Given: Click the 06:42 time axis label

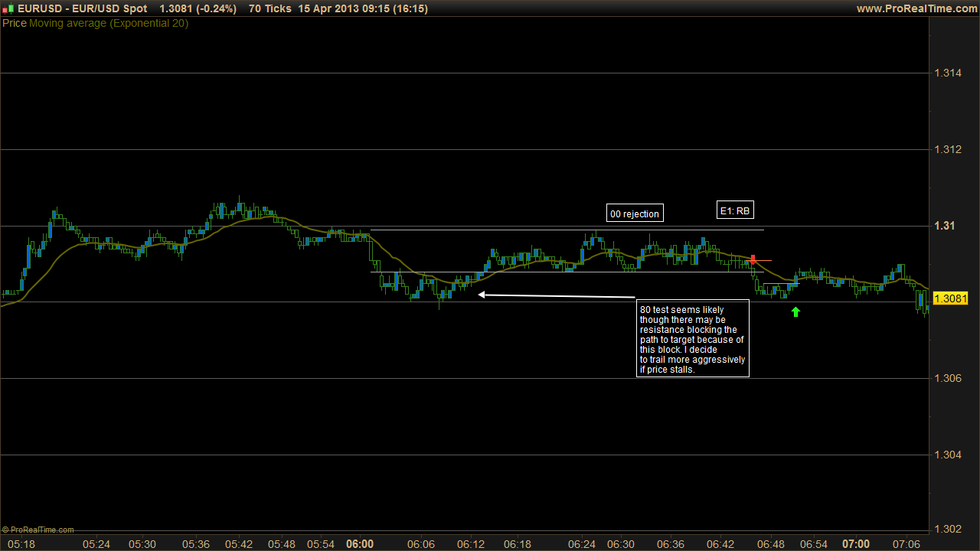Looking at the screenshot, I should coord(720,544).
